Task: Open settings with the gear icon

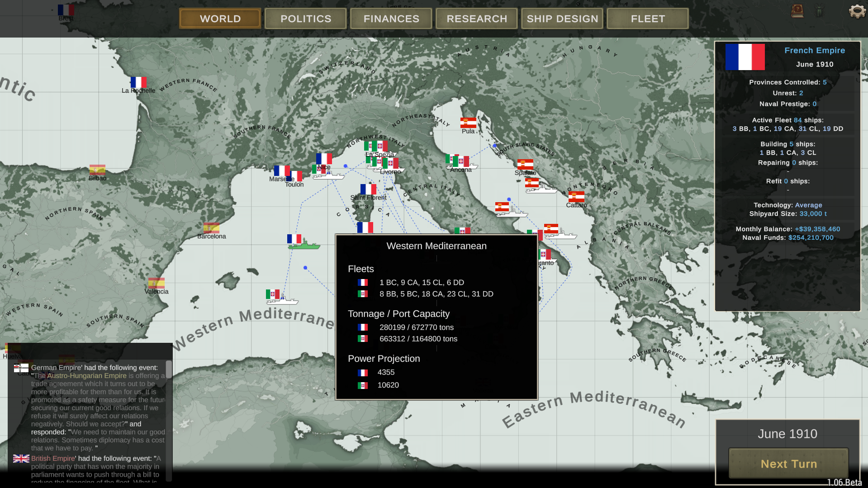Action: pyautogui.click(x=857, y=11)
